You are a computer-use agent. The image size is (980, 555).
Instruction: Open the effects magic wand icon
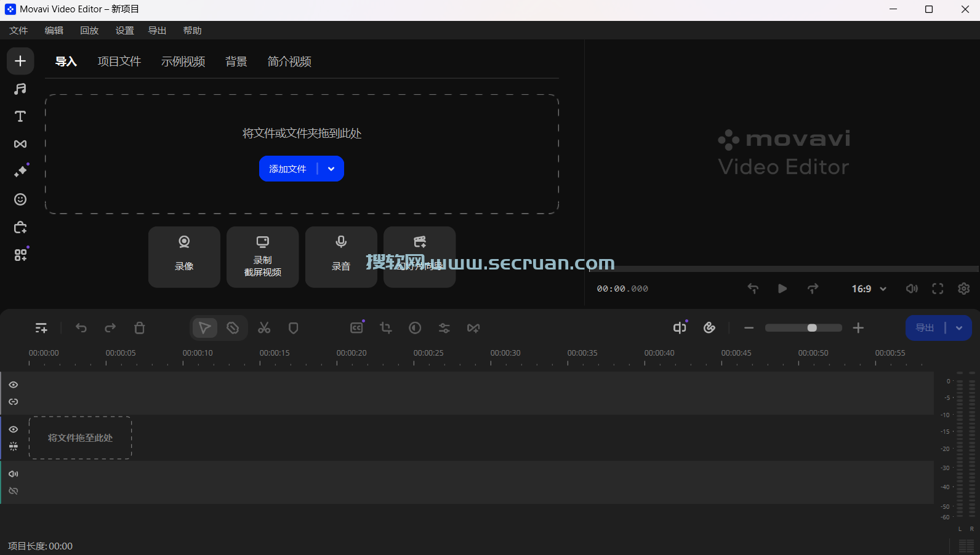tap(20, 172)
